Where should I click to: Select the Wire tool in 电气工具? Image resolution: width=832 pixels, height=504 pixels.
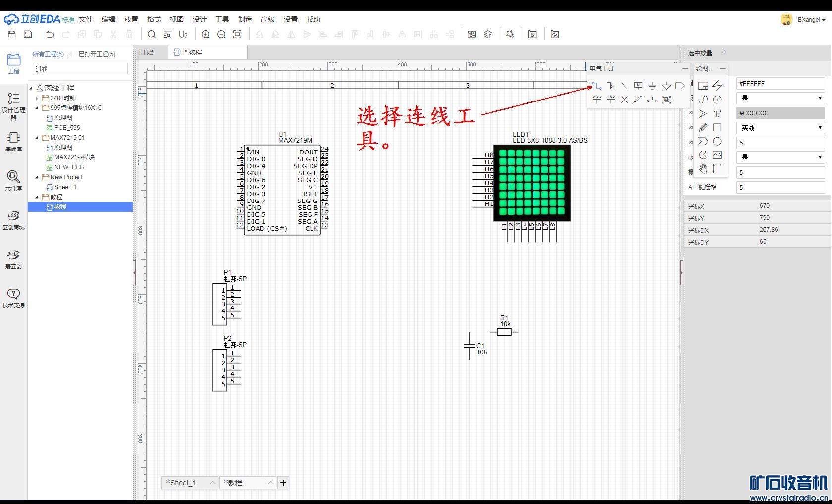pyautogui.click(x=597, y=86)
